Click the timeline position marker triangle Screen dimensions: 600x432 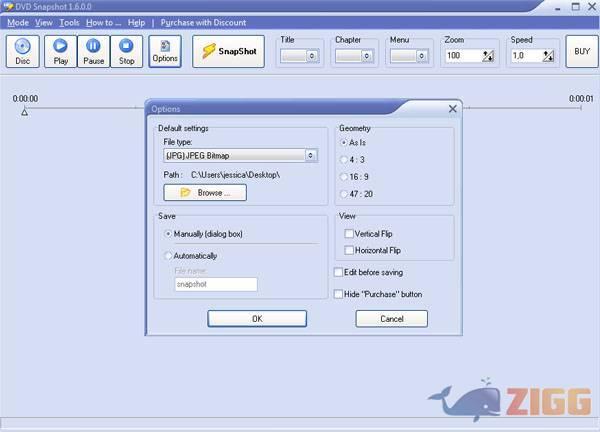[x=24, y=112]
